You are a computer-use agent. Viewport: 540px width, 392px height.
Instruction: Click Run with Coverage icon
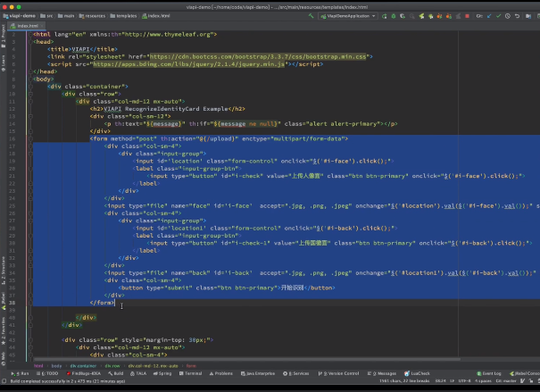tap(403, 16)
